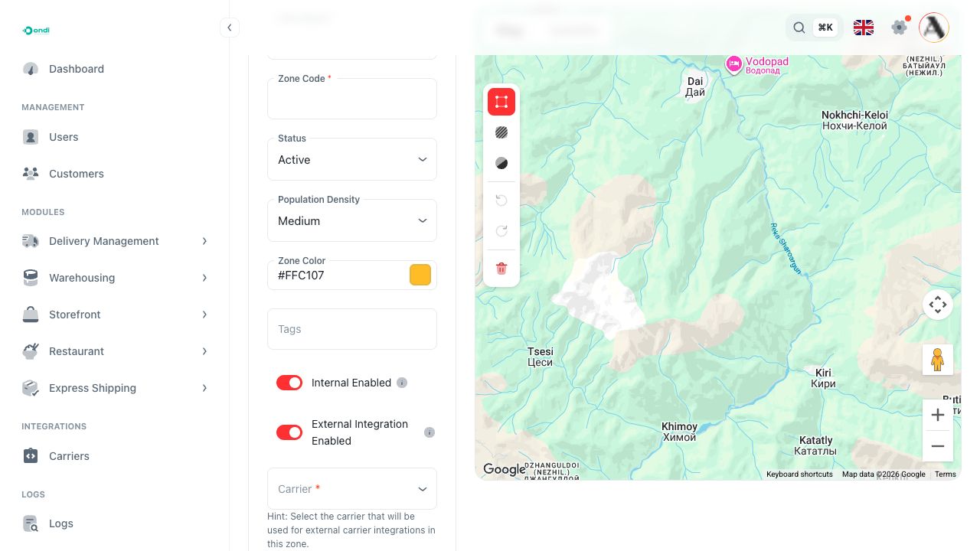Click the Google logo on the map
The width and height of the screenshot is (980, 551).
[505, 469]
